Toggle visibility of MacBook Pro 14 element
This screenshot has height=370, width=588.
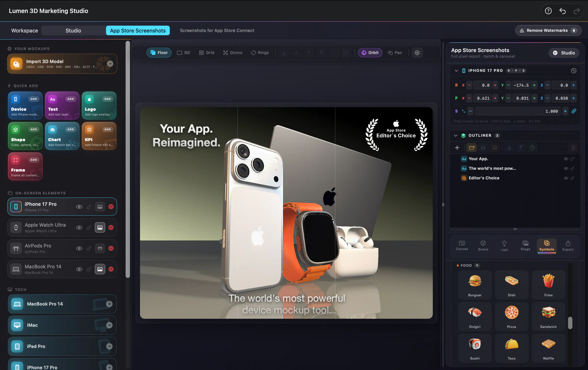tap(79, 269)
